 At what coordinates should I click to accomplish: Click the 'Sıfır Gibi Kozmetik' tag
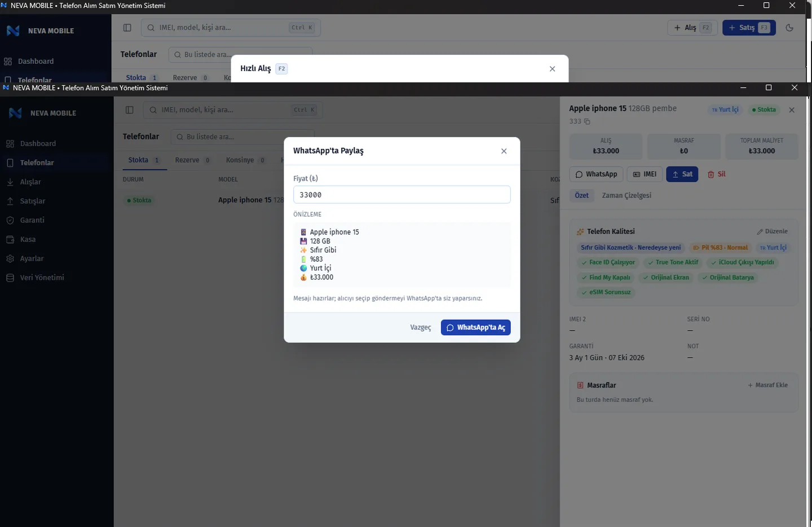630,248
